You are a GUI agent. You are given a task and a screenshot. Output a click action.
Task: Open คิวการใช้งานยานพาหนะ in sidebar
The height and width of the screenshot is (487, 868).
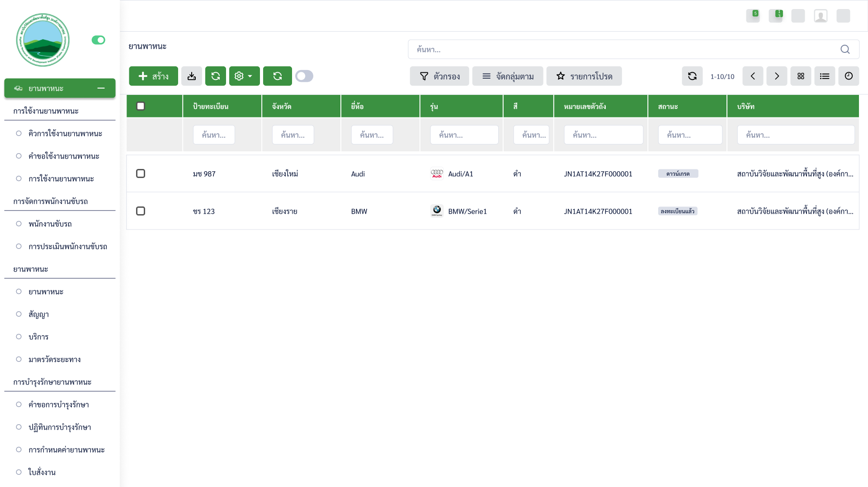[x=65, y=134]
